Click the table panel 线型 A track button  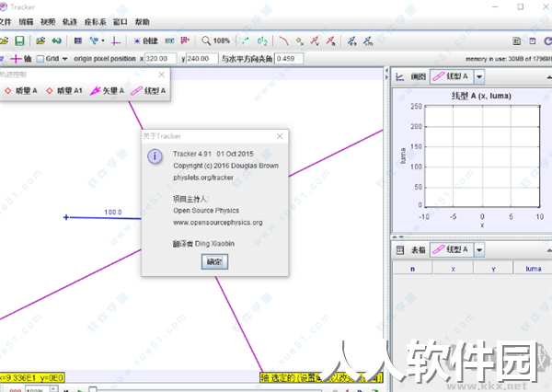click(452, 249)
